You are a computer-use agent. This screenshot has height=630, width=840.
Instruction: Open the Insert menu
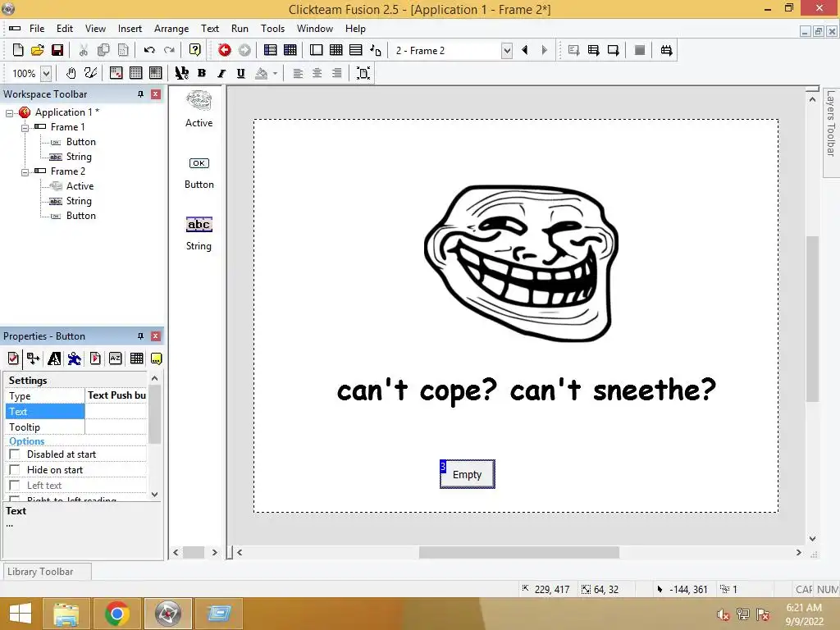tap(130, 29)
